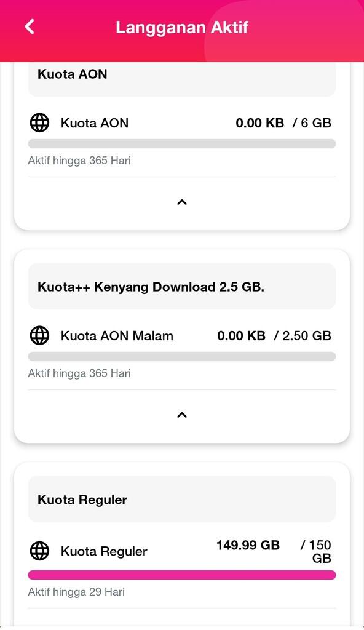Tap the upward chevron under Kuota AON details

(181, 202)
